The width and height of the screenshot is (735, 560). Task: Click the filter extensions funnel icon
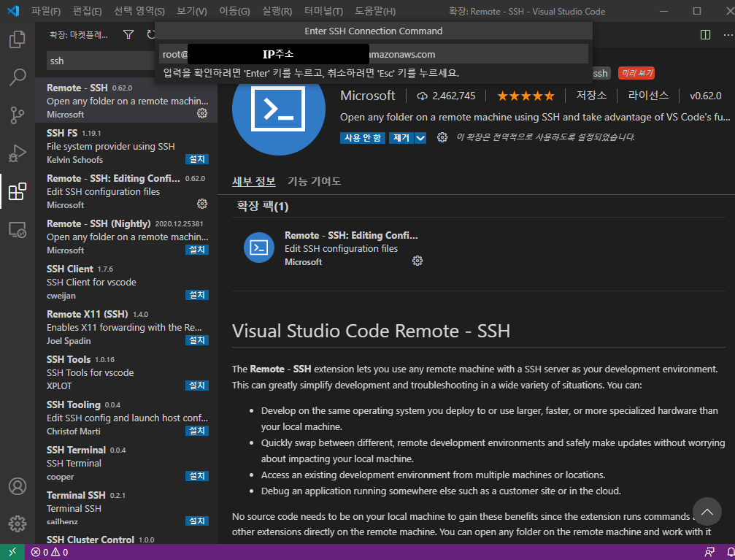point(128,34)
